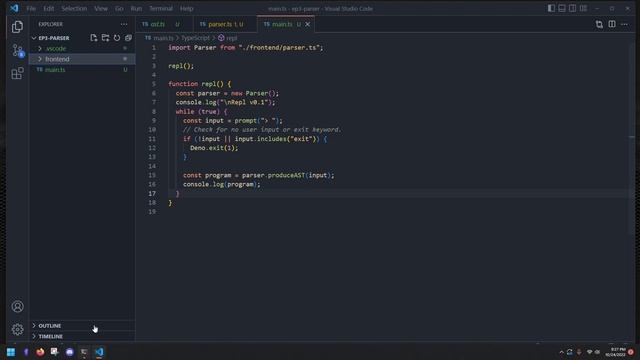Click the compare changes icon in editor toolbar
Screen dimensions: 640x360
coord(599,24)
